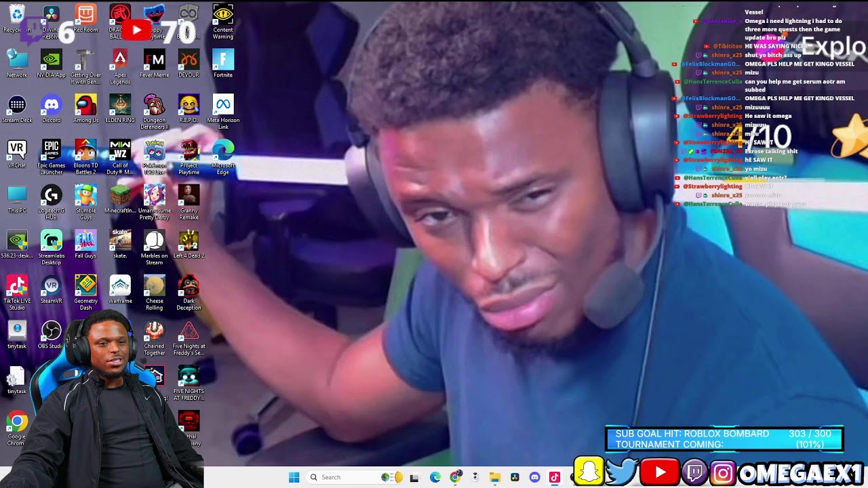Open the Call of Duty shortcut

pyautogui.click(x=120, y=157)
